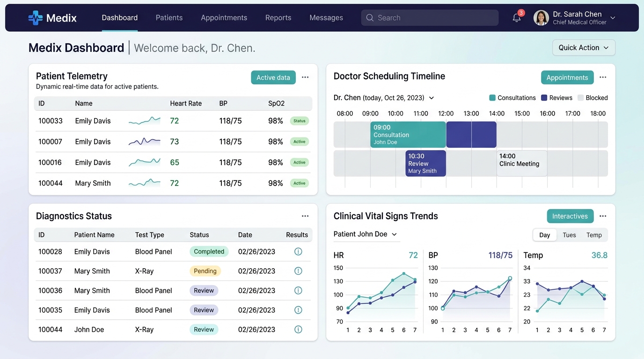Click Pending status for test 100037

point(205,271)
